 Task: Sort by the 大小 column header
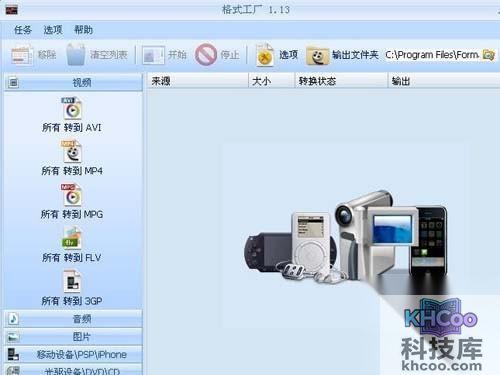click(272, 81)
